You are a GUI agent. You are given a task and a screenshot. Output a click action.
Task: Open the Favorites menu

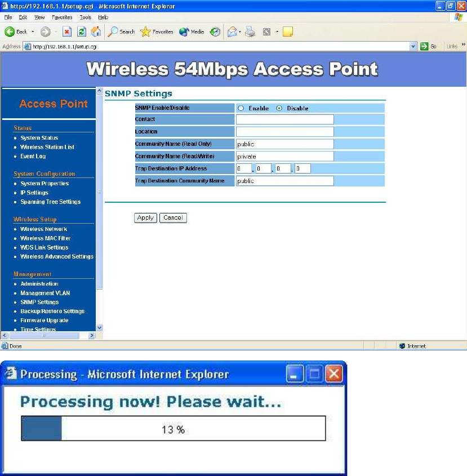point(62,17)
